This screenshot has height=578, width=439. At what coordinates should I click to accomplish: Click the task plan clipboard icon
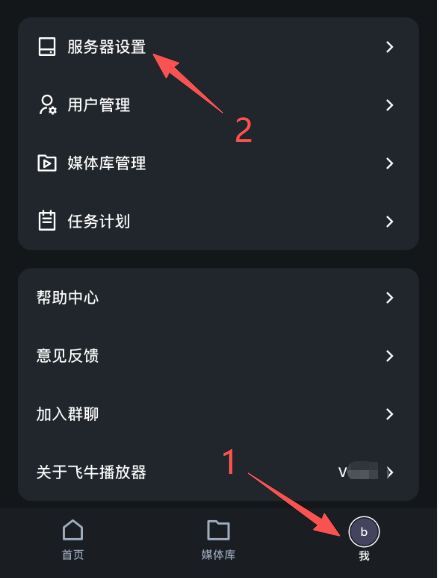[x=47, y=221]
